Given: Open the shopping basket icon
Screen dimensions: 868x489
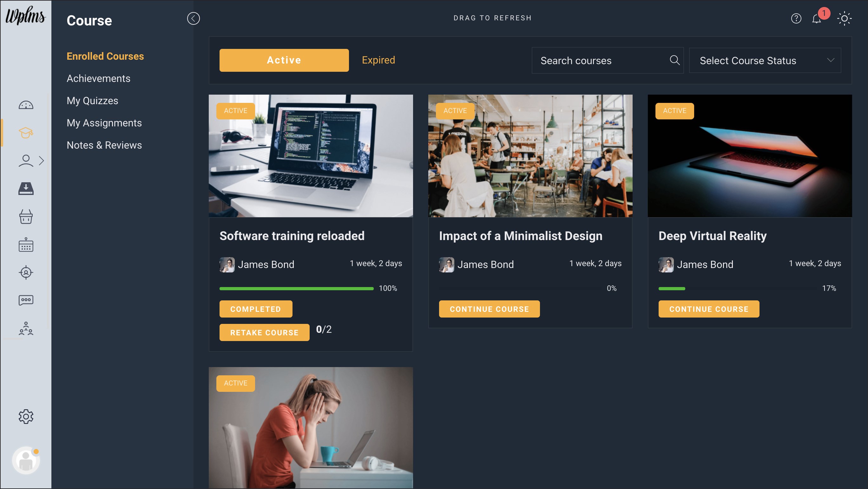Looking at the screenshot, I should pyautogui.click(x=26, y=217).
